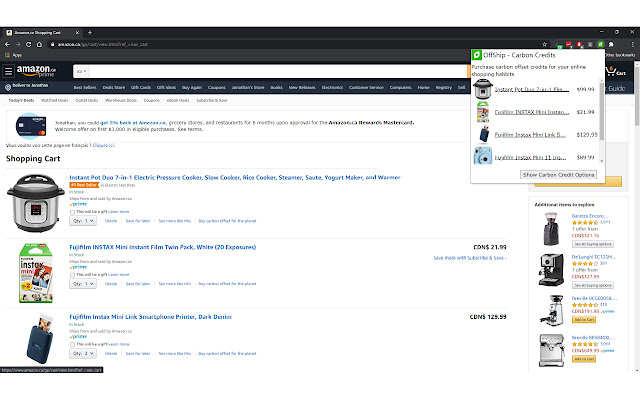Viewport: 640px width, 400px height.
Task: Open Customer Service nav item
Action: pos(366,87)
